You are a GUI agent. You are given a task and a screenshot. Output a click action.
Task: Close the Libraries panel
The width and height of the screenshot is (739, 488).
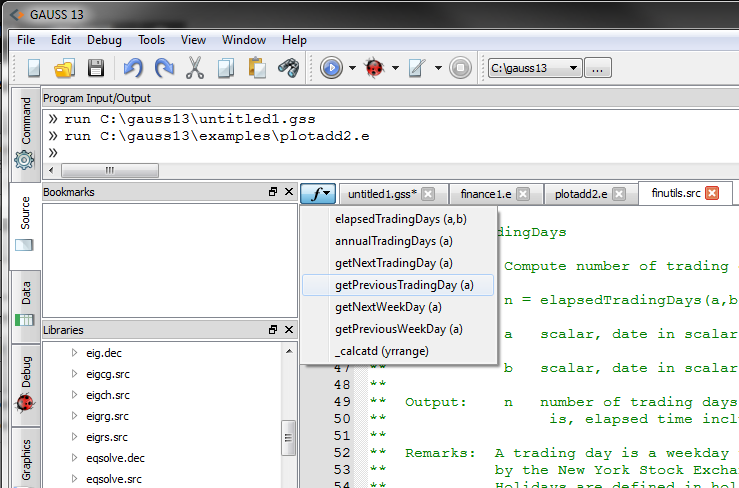[289, 330]
